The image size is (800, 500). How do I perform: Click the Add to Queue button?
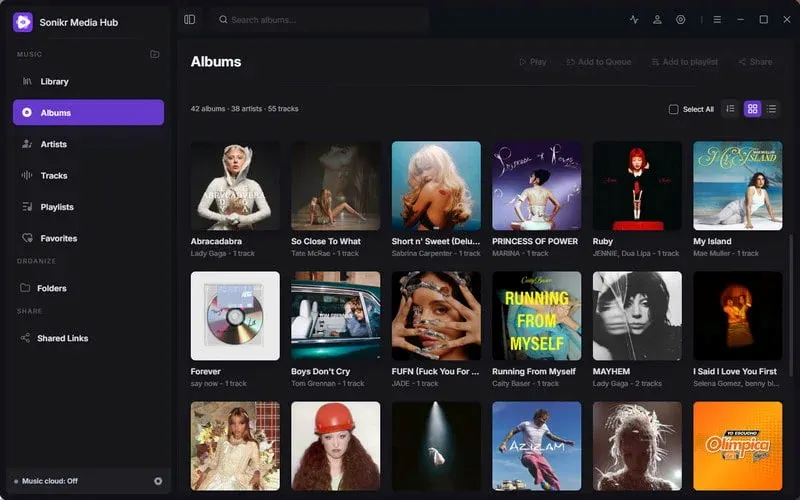(x=599, y=62)
